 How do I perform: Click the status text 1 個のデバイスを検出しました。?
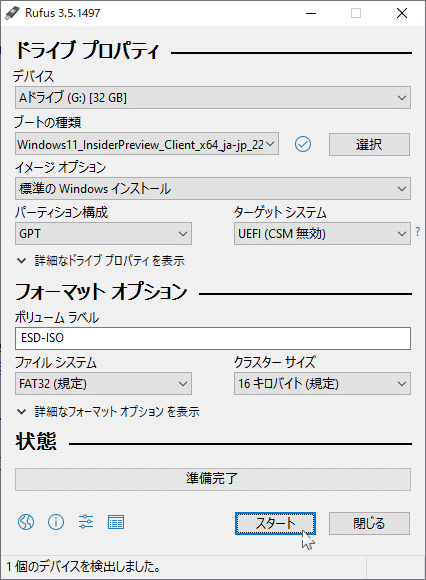84,566
